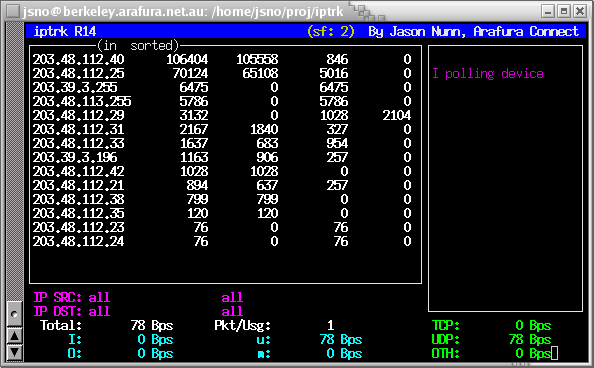Select the row for 203.48.112.23
Screen dimensions: 594x368
click(222, 228)
